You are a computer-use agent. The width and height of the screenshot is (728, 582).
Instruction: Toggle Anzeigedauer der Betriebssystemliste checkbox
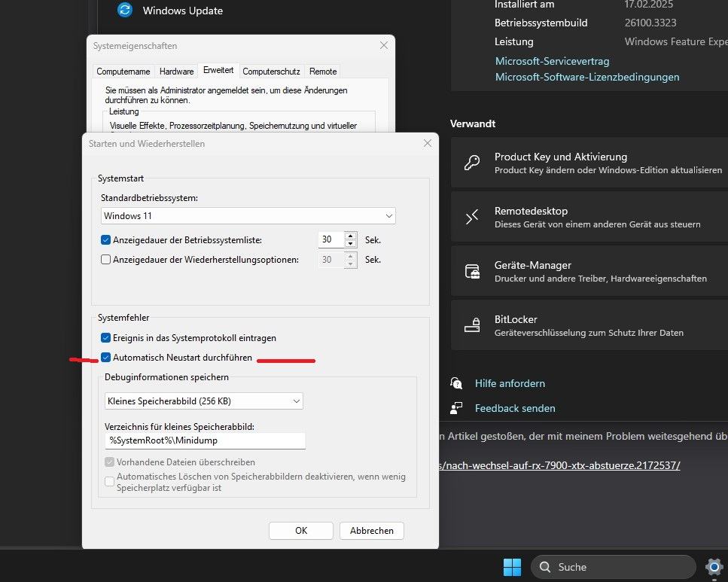click(x=105, y=239)
